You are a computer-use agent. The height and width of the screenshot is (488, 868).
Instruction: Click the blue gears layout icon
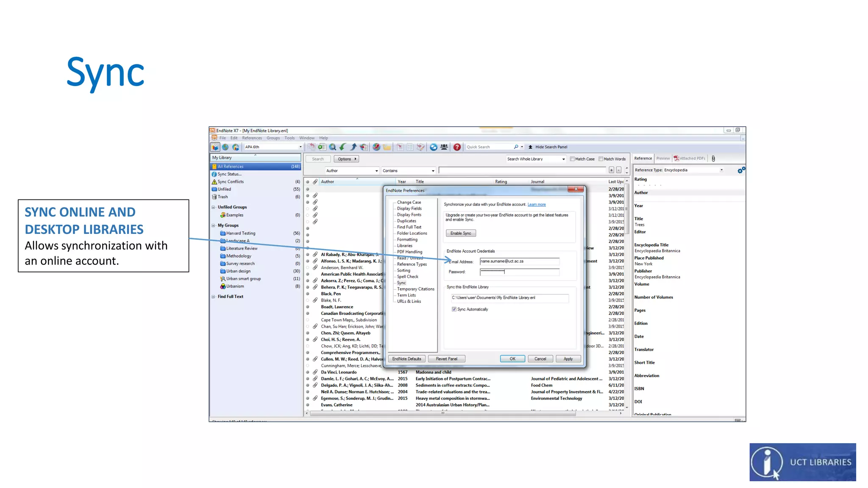(741, 170)
